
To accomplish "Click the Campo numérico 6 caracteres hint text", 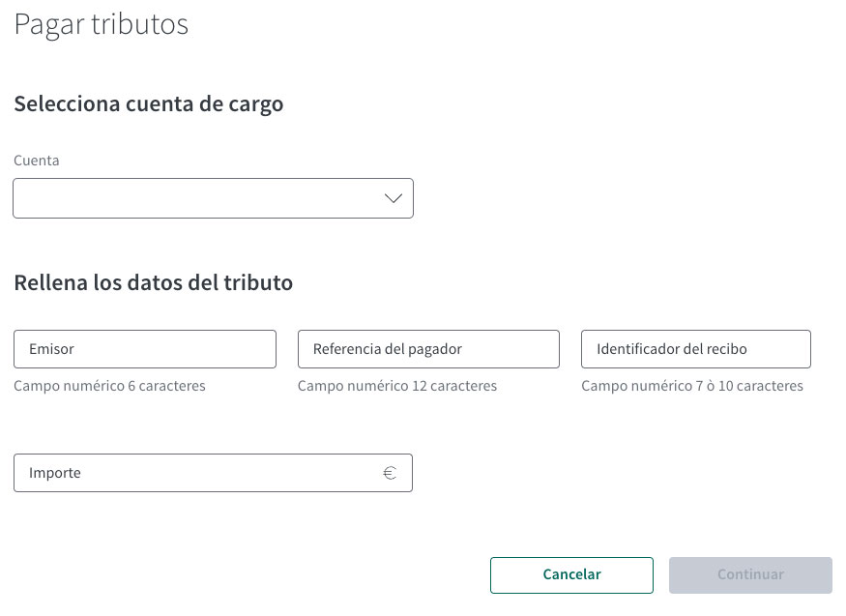I will 109,385.
